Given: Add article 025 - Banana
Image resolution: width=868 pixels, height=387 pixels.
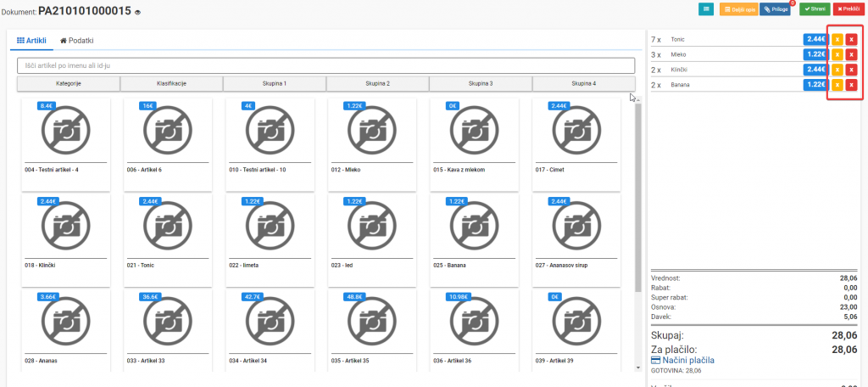Looking at the screenshot, I should [475, 240].
